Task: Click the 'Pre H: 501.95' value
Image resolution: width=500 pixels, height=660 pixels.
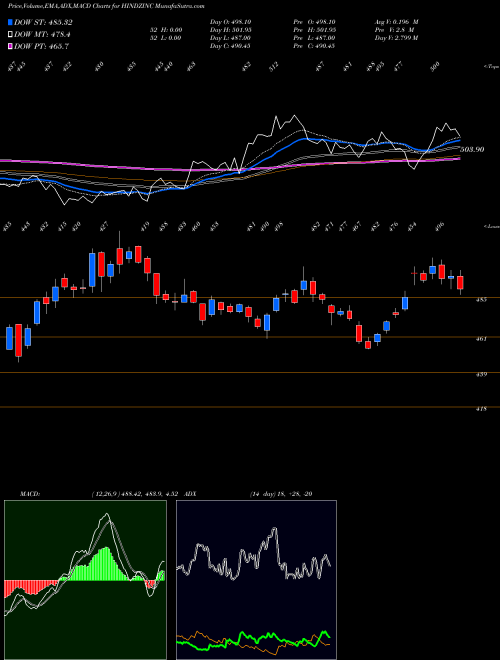Action: point(314,30)
